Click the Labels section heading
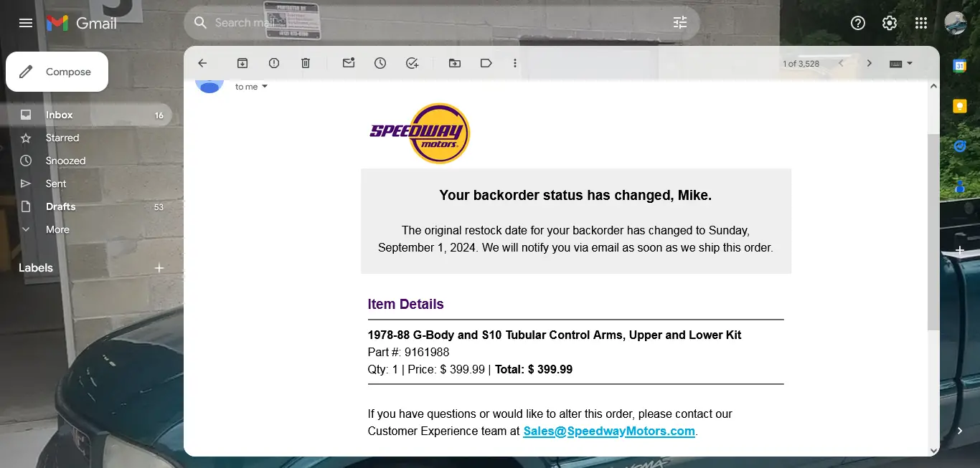 36,268
